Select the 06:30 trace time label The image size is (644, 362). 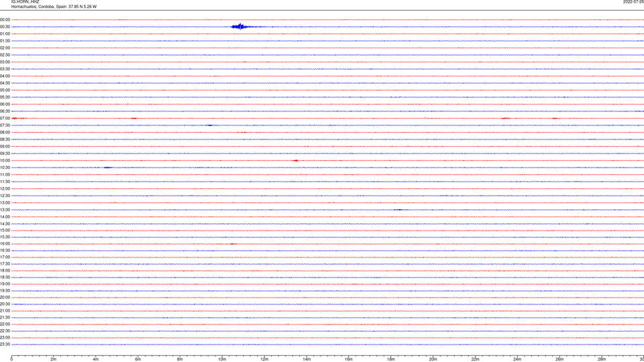click(5, 111)
